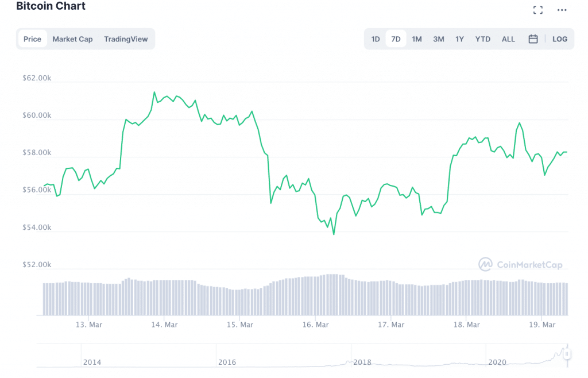
Task: Select the 7D time range
Action: point(396,39)
